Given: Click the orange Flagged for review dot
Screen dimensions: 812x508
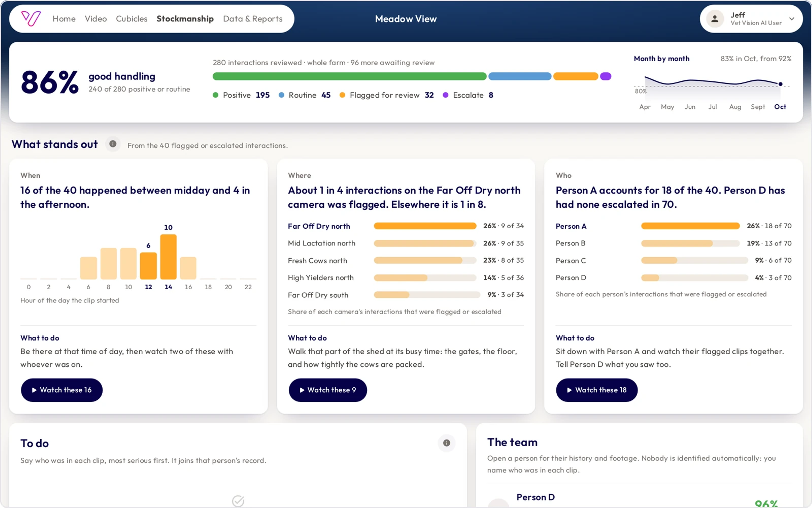Looking at the screenshot, I should coord(342,95).
